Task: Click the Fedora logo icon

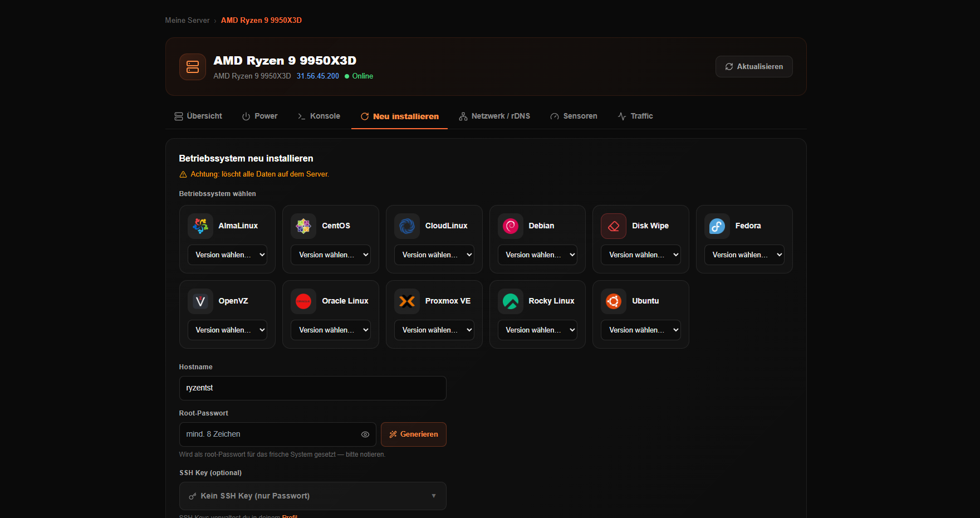Action: click(717, 226)
